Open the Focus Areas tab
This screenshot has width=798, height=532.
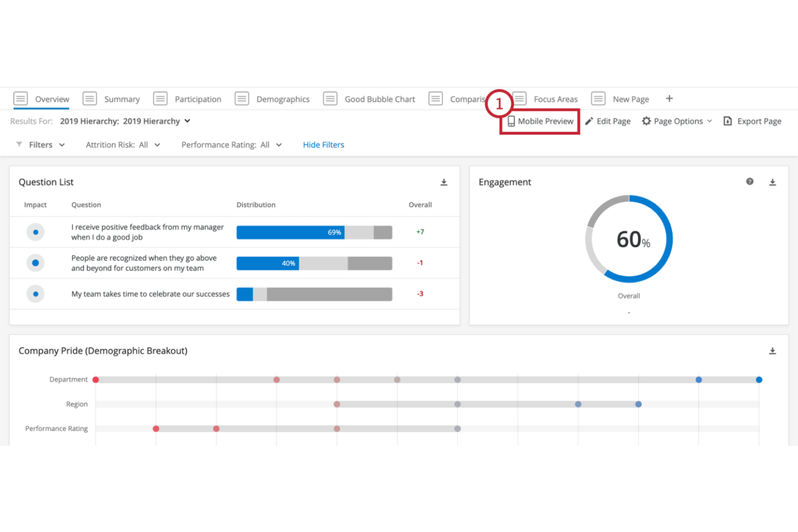point(545,99)
